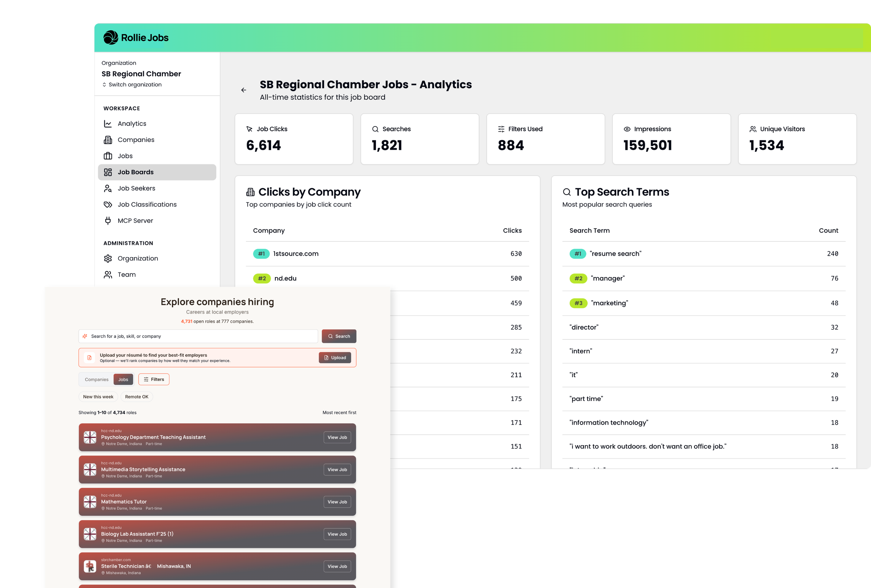Click the Organization gear icon

[108, 258]
